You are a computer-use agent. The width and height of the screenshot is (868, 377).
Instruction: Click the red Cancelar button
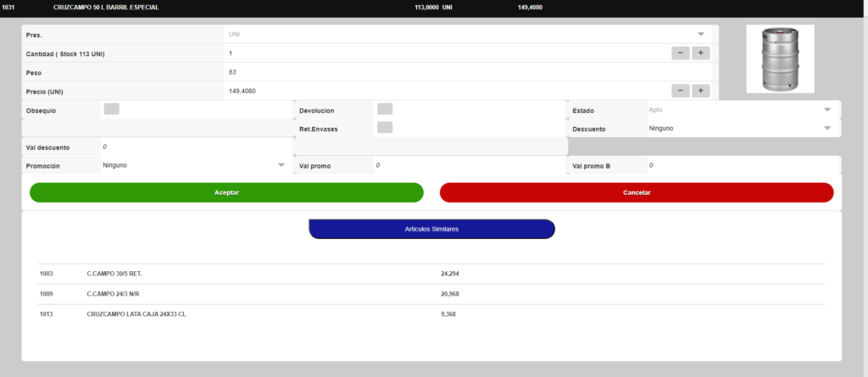pyautogui.click(x=637, y=192)
